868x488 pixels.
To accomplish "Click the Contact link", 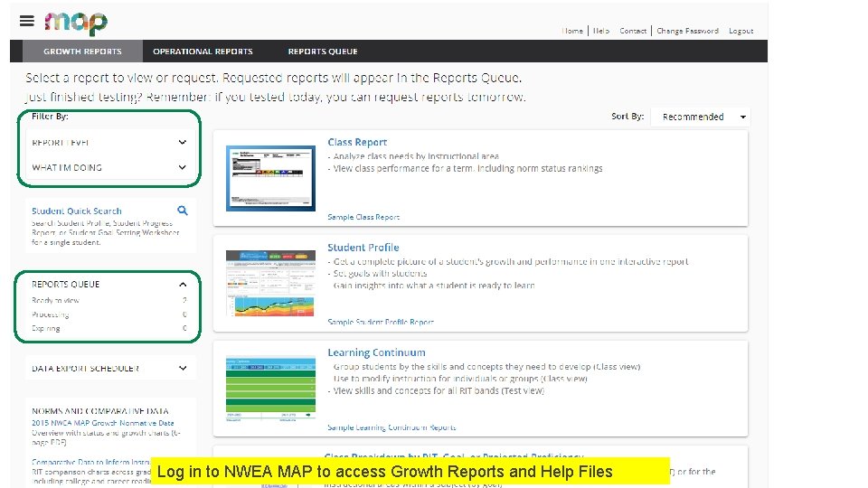I will (633, 31).
